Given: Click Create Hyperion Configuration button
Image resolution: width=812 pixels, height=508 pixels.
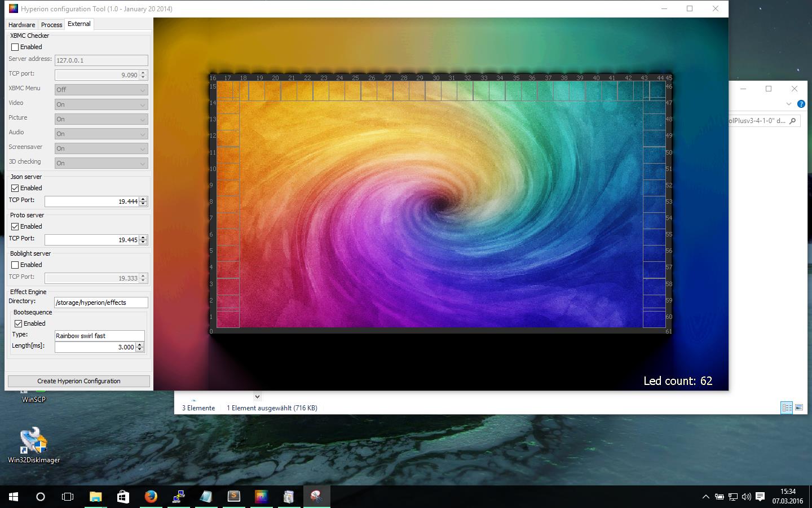Looking at the screenshot, I should [x=79, y=381].
